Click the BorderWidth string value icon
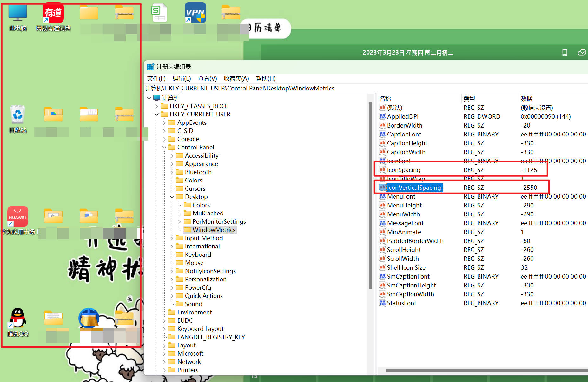The width and height of the screenshot is (588, 382). [x=383, y=125]
